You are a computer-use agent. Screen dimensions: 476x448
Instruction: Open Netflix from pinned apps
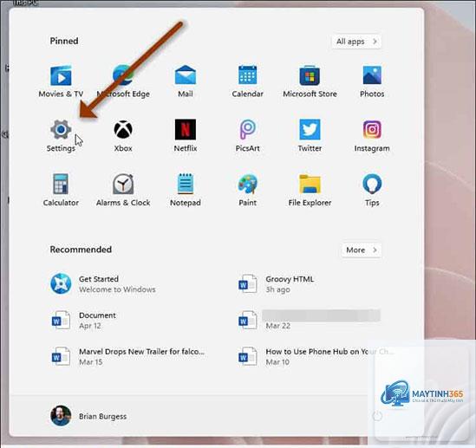186,135
